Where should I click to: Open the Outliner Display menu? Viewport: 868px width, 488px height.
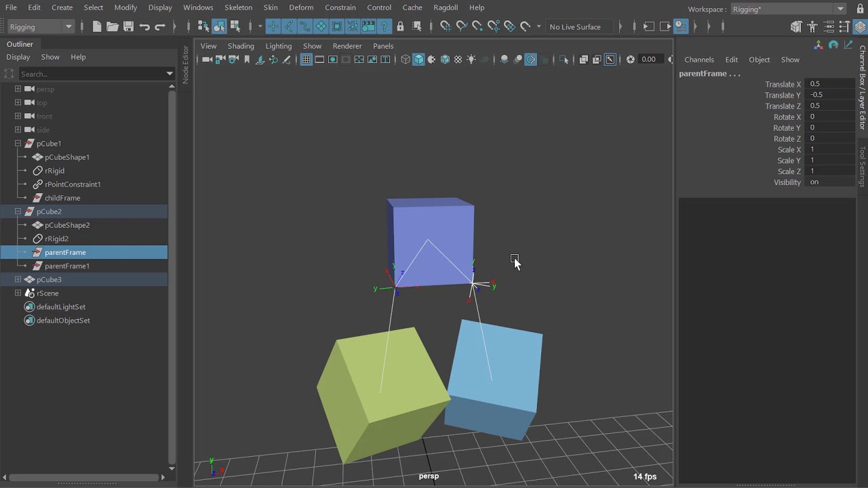(18, 58)
